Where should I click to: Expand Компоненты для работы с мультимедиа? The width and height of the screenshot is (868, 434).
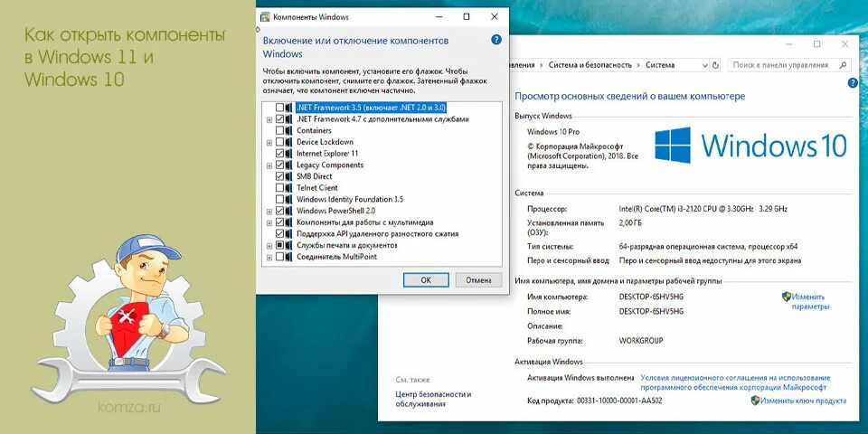(x=269, y=222)
